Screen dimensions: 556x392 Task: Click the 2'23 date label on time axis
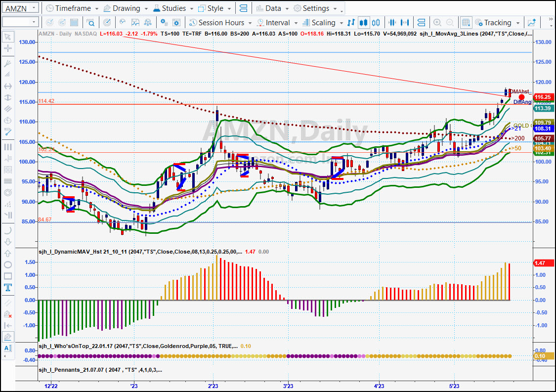213,386
